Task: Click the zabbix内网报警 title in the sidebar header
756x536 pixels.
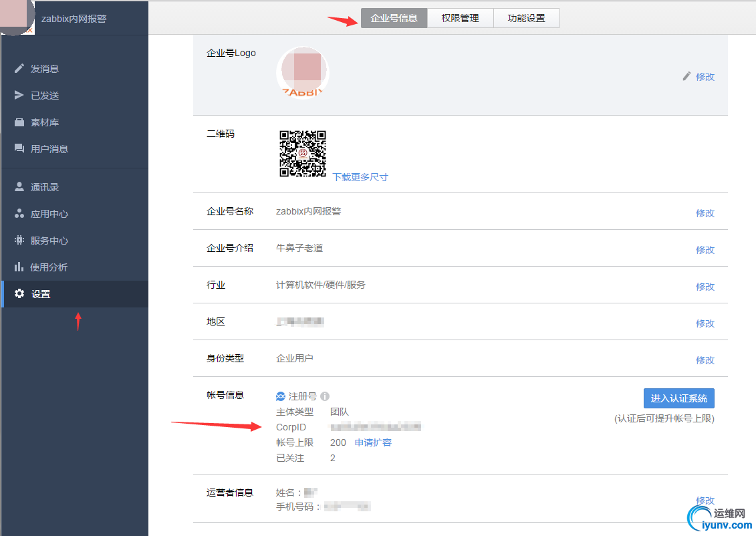Action: point(74,19)
